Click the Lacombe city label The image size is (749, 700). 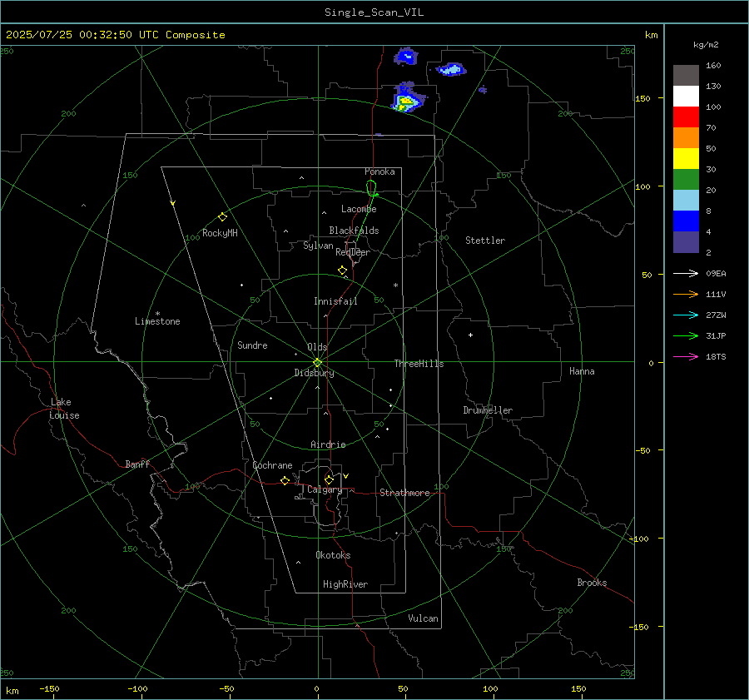tap(359, 209)
